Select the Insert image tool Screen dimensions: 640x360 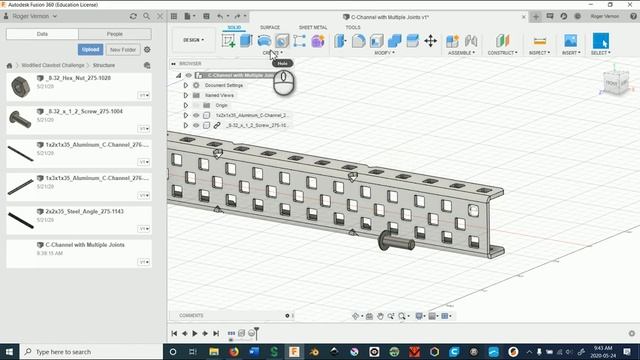[x=571, y=41]
